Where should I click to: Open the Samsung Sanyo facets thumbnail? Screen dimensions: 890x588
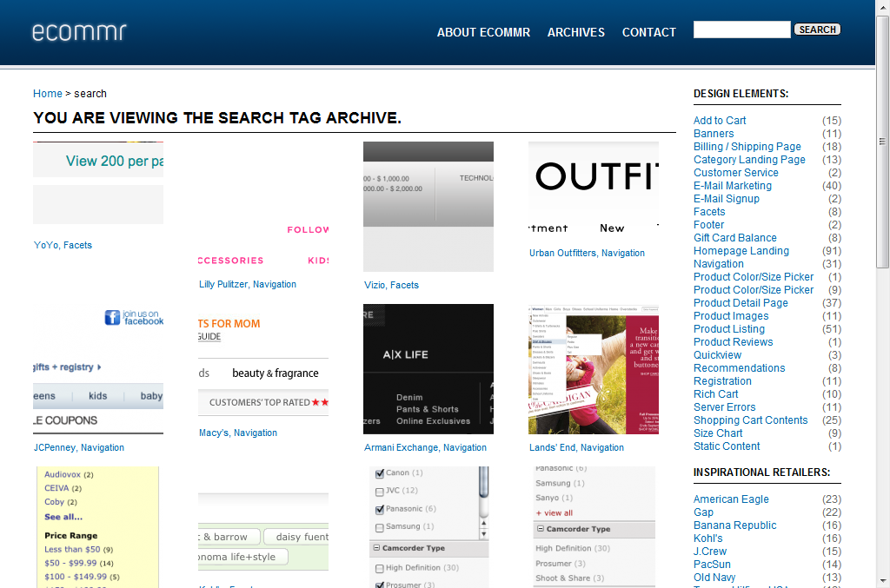594,527
